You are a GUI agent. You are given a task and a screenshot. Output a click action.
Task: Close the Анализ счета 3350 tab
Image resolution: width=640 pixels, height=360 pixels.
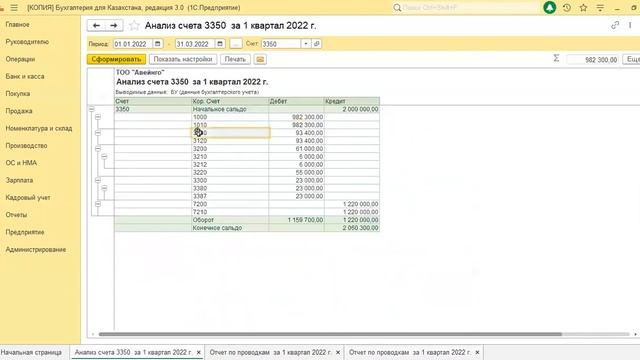199,352
